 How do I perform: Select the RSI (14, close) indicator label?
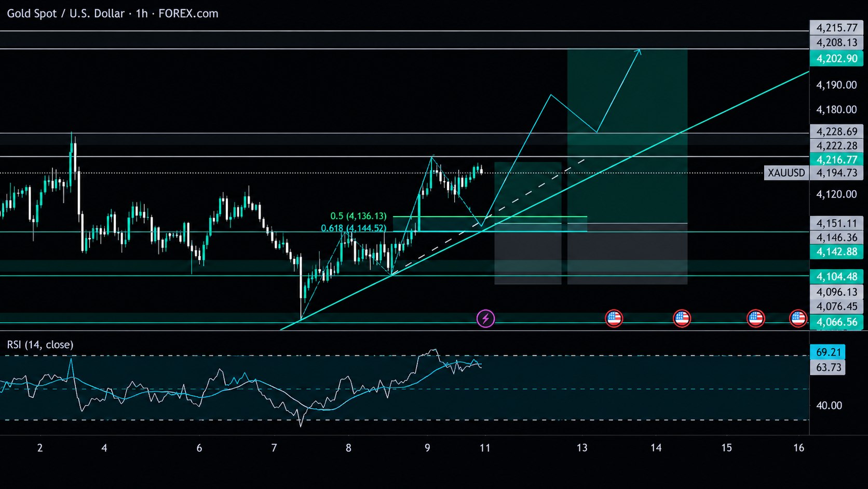tap(40, 345)
